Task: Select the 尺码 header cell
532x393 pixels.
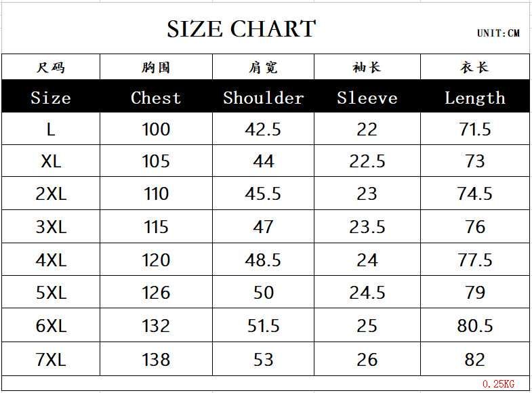Action: pyautogui.click(x=51, y=67)
